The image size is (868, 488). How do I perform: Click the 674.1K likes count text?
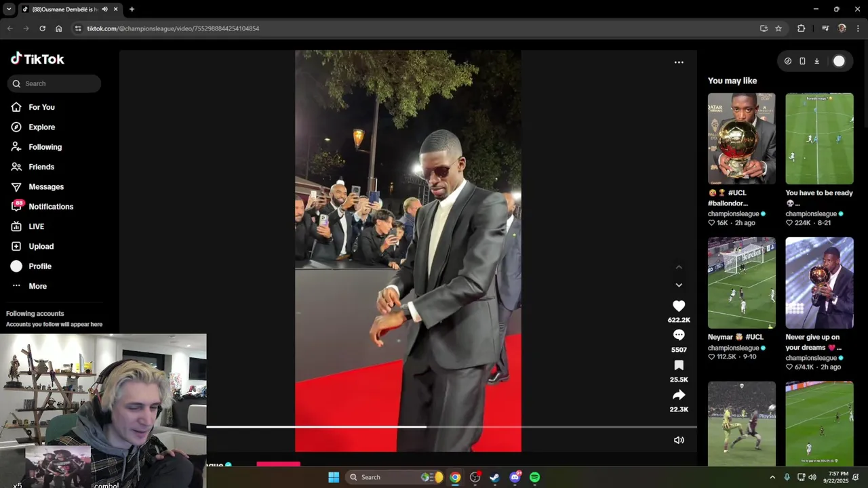804,367
